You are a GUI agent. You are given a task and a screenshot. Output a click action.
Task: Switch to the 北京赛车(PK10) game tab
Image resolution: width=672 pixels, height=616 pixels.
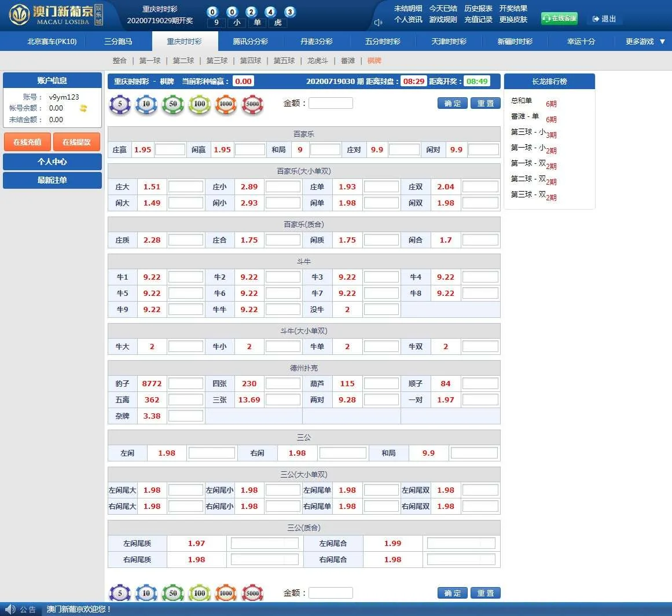(x=52, y=42)
